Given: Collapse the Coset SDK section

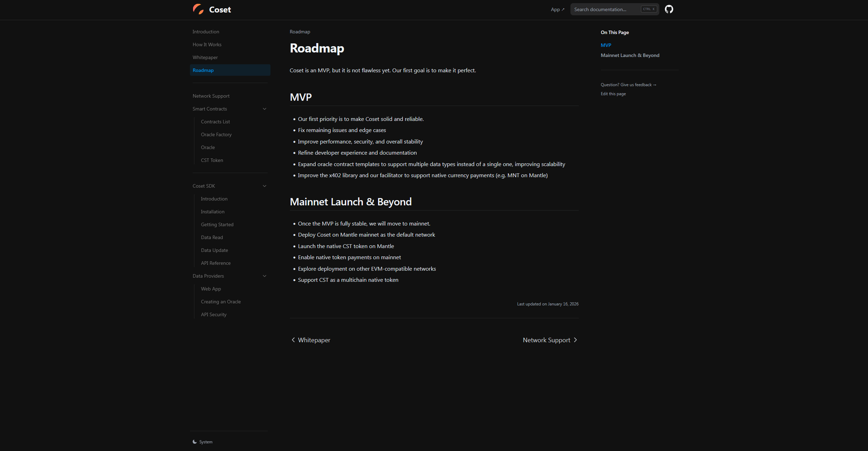Looking at the screenshot, I should click(265, 186).
